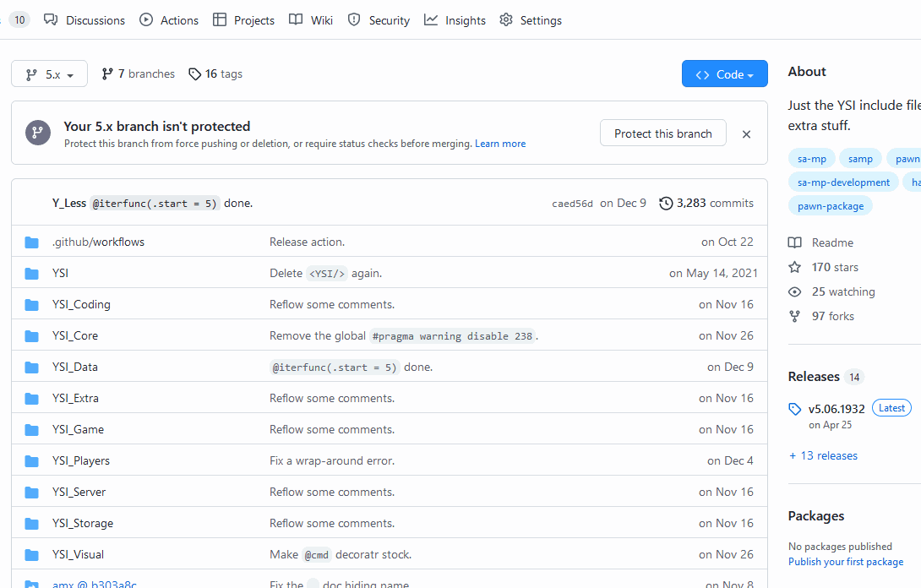Open the YSI_Coding folder

[81, 304]
